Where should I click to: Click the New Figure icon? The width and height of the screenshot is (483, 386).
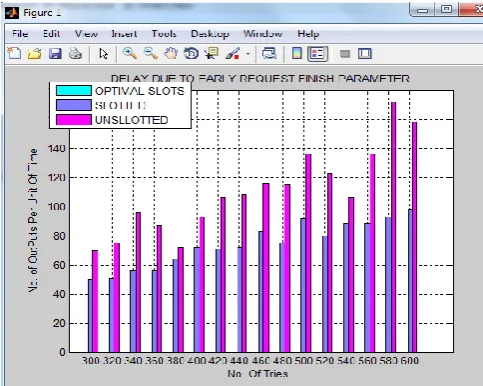click(x=14, y=53)
